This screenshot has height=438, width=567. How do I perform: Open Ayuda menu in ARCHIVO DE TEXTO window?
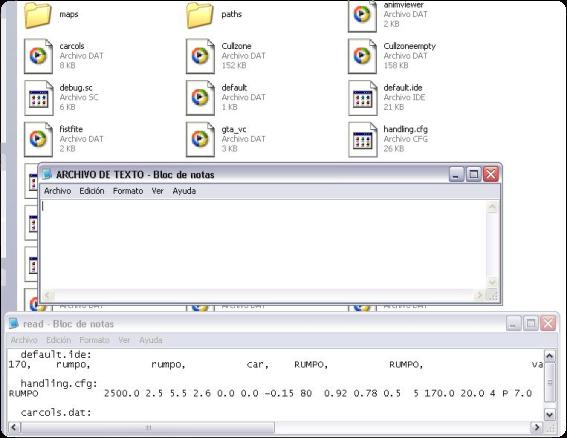[184, 191]
